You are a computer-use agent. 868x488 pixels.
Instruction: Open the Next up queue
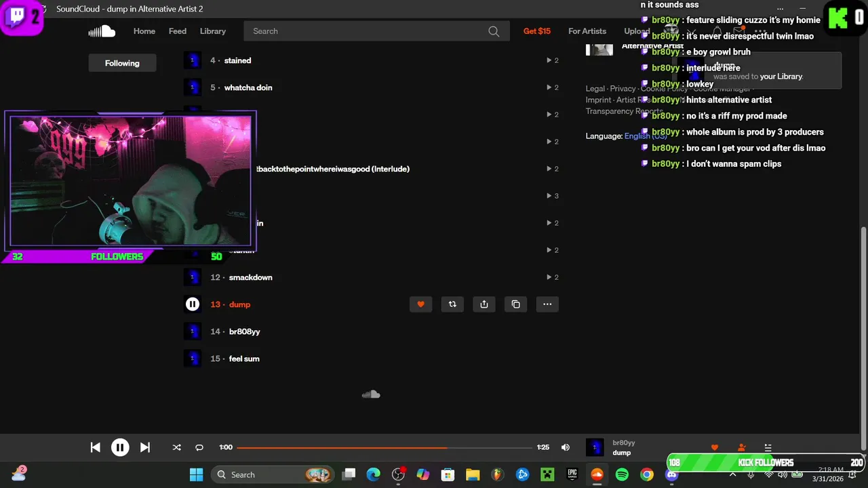pos(768,447)
